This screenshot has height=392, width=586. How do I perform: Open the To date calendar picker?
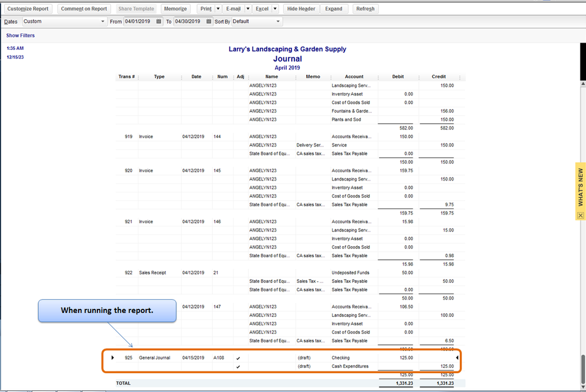coord(209,21)
